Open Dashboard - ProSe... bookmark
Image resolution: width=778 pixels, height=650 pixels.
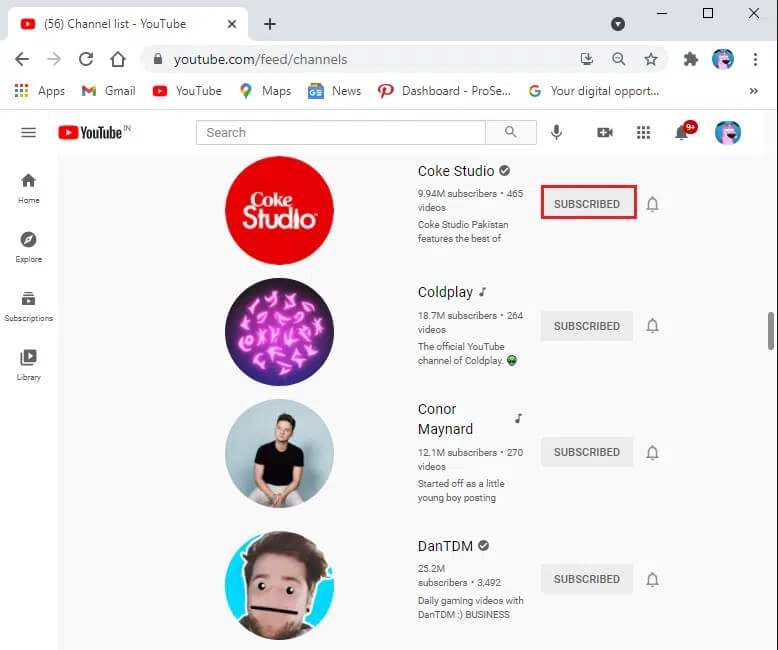tap(444, 91)
